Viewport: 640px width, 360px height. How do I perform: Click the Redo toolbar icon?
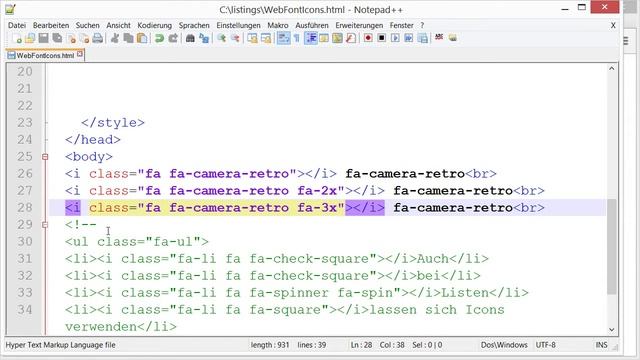[173, 38]
